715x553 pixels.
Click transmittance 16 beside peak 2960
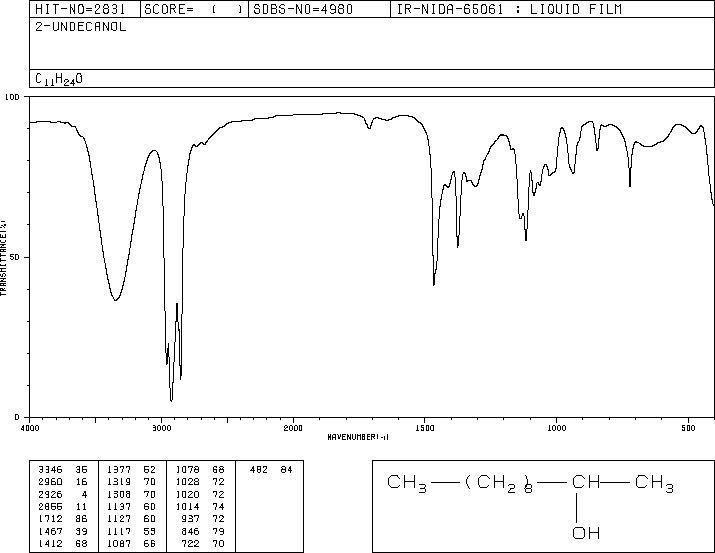81,482
